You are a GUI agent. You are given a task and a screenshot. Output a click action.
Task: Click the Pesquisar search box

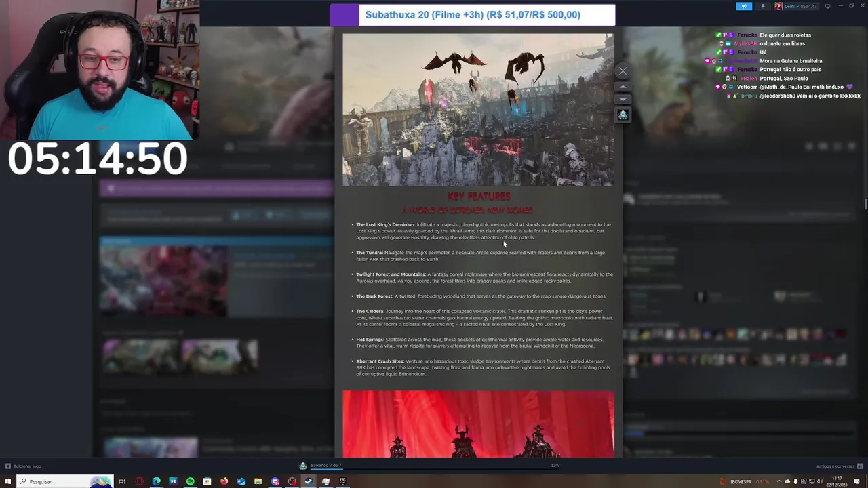point(65,481)
